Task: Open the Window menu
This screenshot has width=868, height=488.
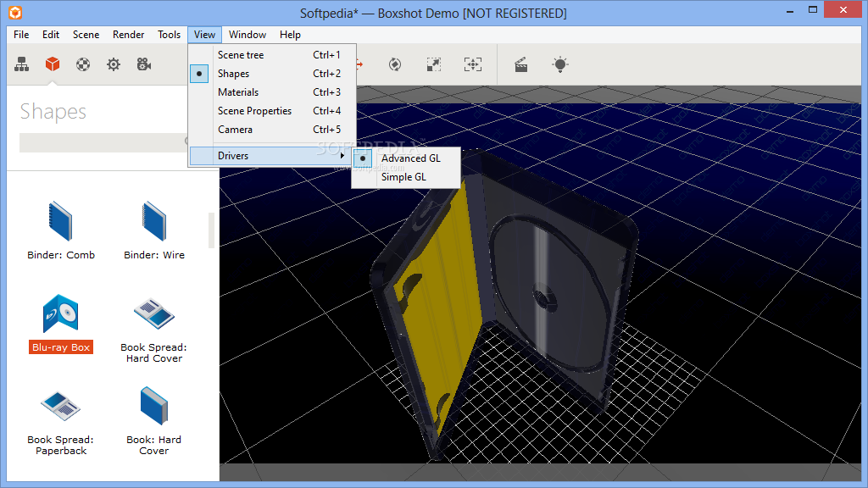Action: pos(248,34)
